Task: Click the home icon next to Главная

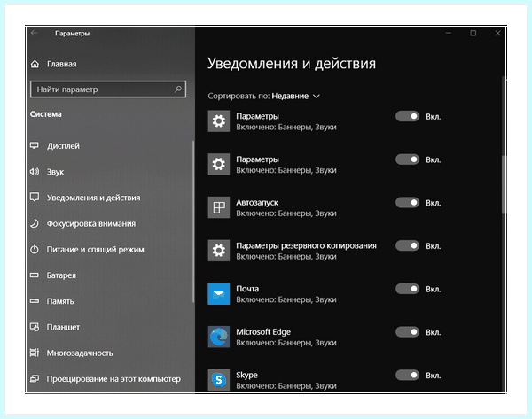Action: [x=35, y=64]
